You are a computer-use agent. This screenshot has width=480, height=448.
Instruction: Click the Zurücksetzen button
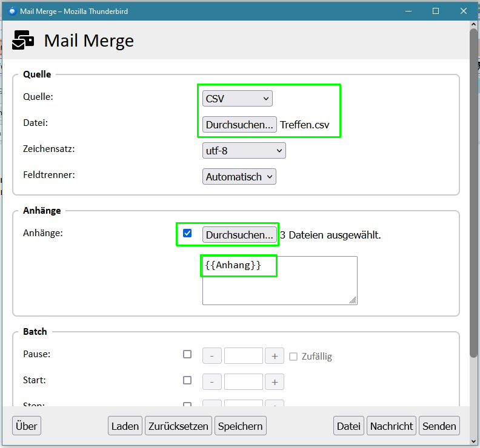click(x=179, y=426)
